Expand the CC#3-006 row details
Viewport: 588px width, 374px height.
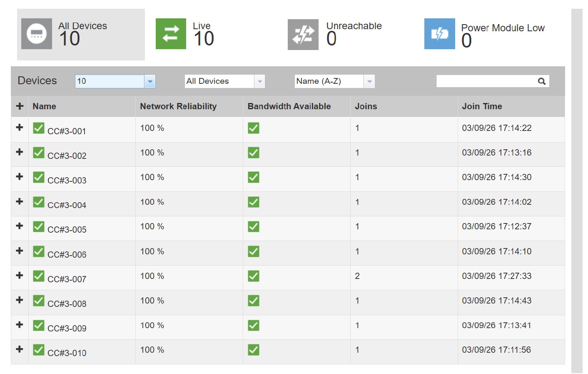[20, 251]
